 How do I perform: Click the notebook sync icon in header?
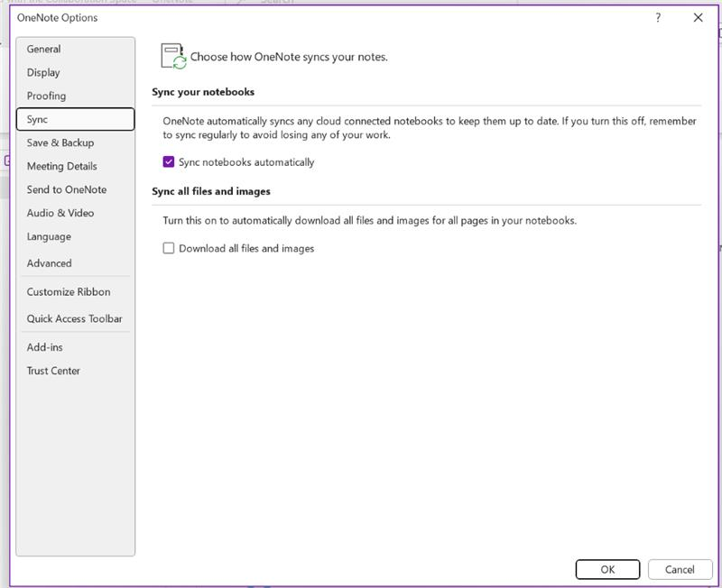[173, 56]
